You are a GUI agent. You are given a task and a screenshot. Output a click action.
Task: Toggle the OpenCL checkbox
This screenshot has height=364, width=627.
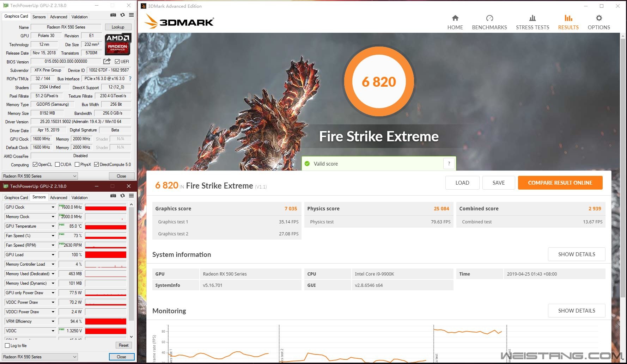click(35, 165)
